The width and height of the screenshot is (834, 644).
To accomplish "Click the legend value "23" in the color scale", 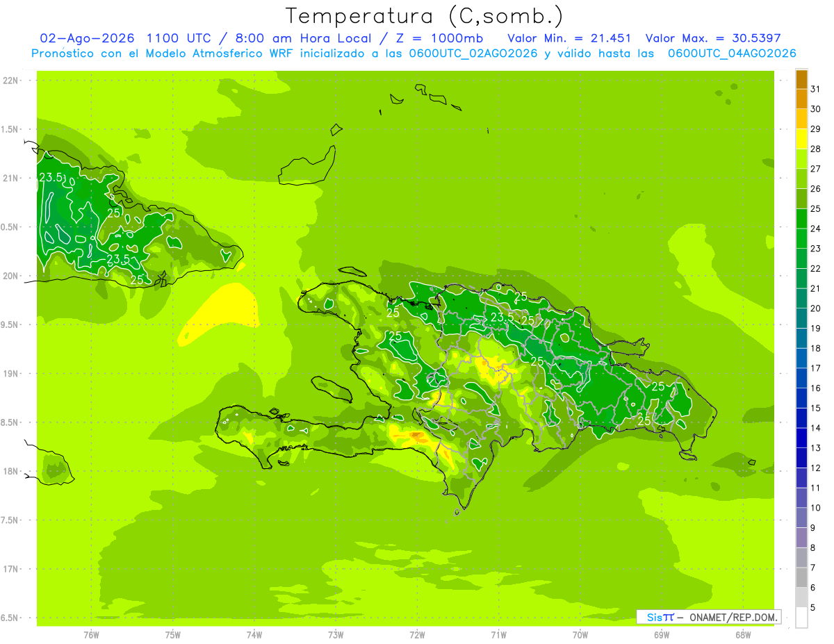I will pos(815,249).
